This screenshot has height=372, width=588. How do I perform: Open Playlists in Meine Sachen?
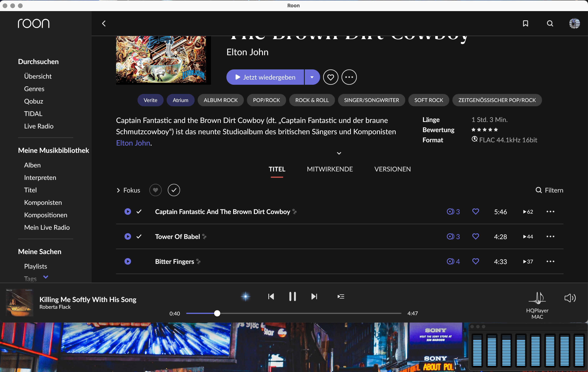click(36, 266)
